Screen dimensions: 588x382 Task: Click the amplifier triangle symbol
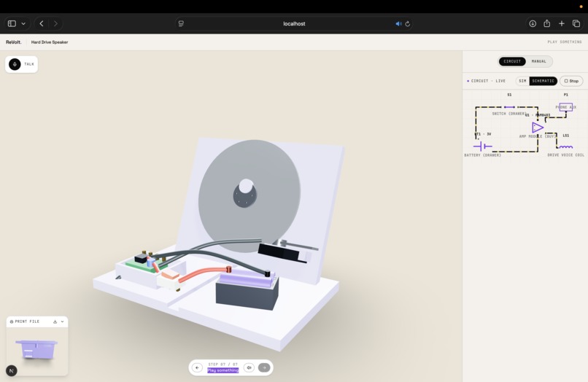coord(538,128)
